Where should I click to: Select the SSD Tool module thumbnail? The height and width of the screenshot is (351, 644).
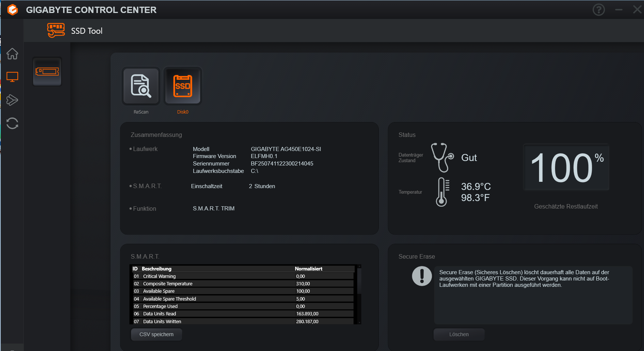[x=47, y=72]
